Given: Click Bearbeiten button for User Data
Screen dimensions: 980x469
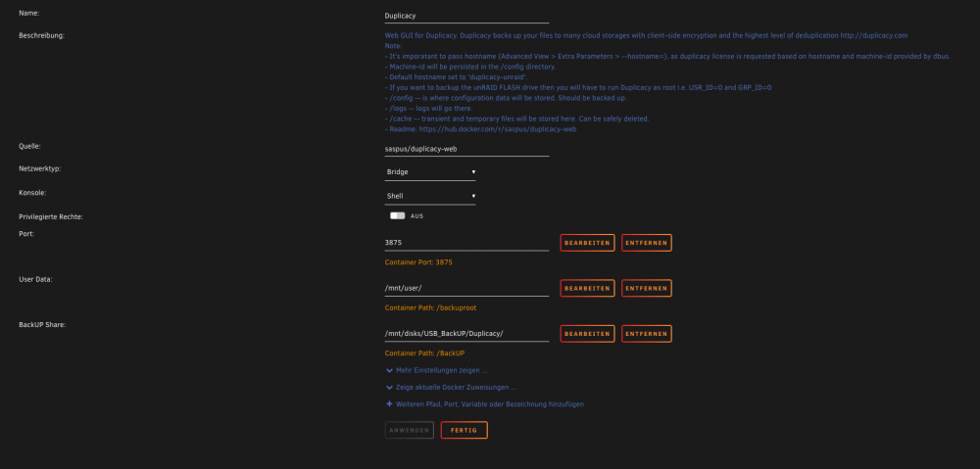Looking at the screenshot, I should (587, 289).
